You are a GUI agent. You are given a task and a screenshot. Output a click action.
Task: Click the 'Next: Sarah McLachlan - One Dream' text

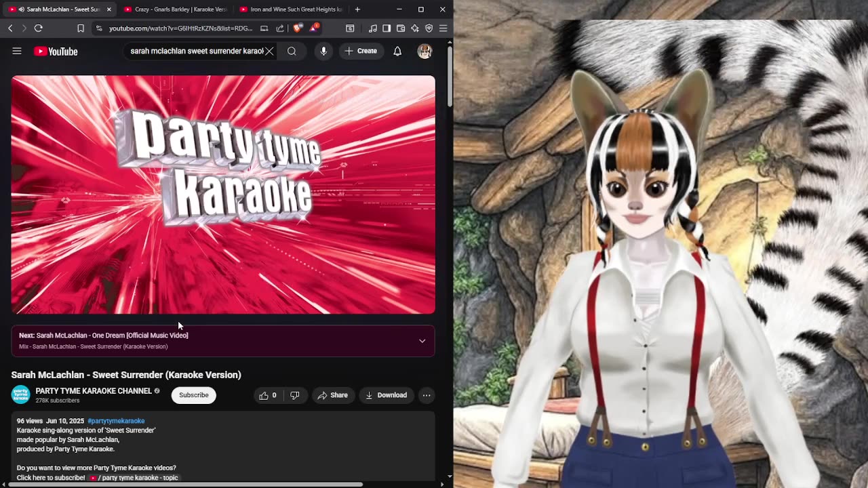104,335
